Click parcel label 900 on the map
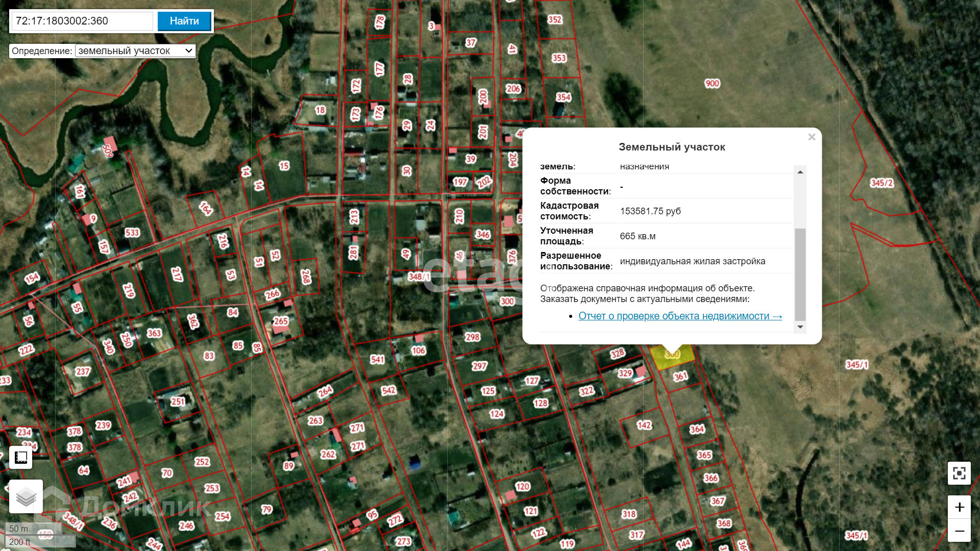 (712, 84)
